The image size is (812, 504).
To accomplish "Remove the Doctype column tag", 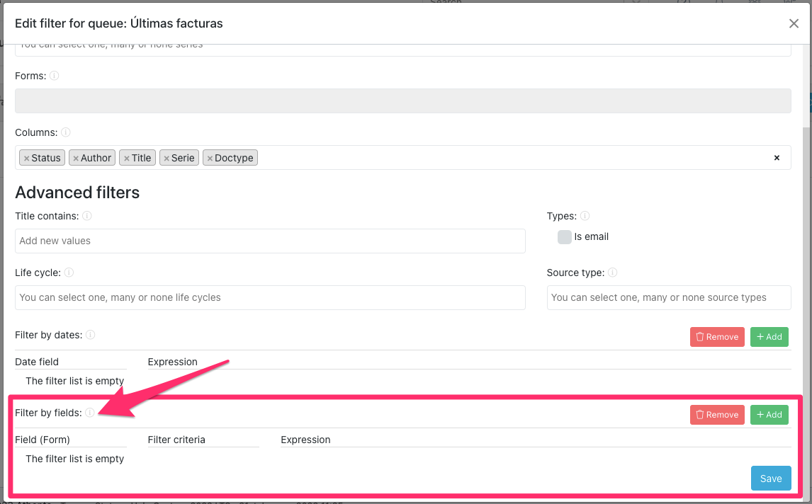I will pyautogui.click(x=210, y=159).
